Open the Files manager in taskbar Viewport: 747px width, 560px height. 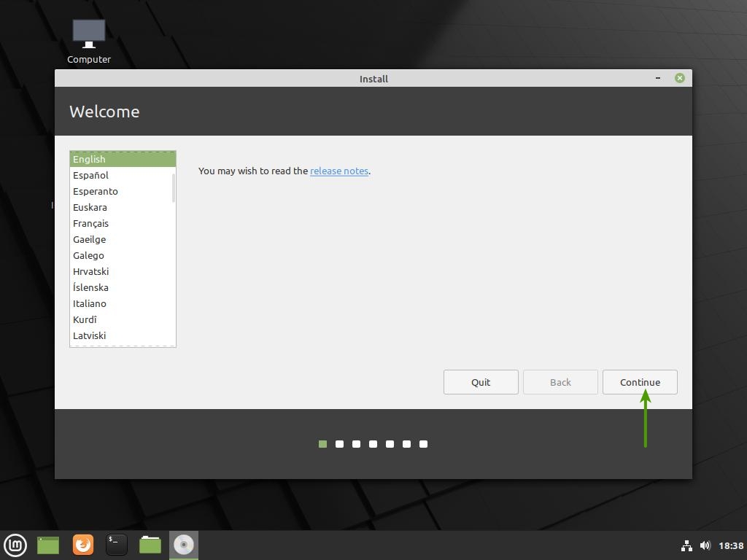click(x=150, y=545)
